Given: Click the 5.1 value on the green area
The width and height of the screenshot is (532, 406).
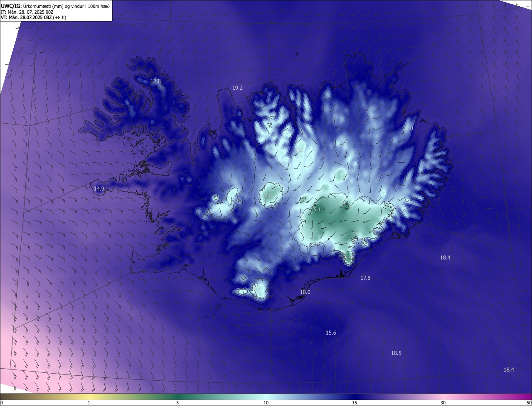Looking at the screenshot, I should click(317, 210).
